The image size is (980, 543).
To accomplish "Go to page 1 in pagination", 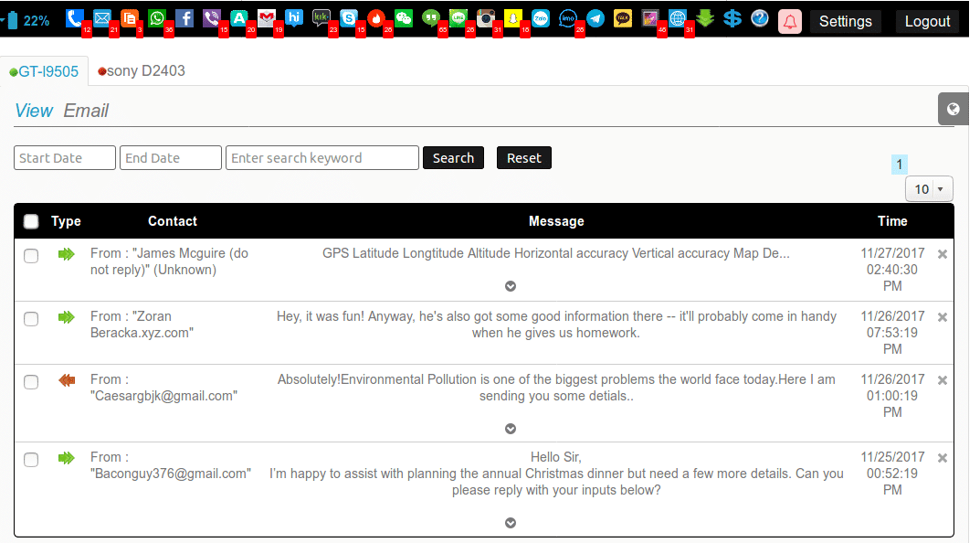I will click(x=900, y=165).
